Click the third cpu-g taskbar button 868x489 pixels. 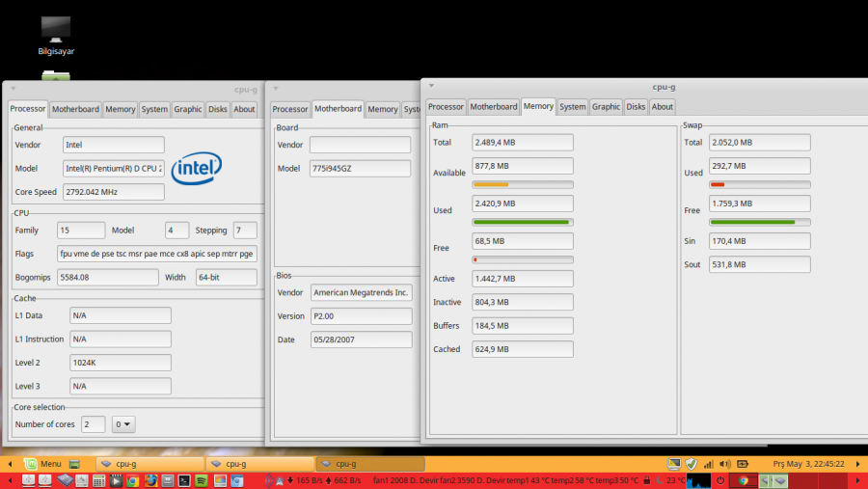point(368,463)
